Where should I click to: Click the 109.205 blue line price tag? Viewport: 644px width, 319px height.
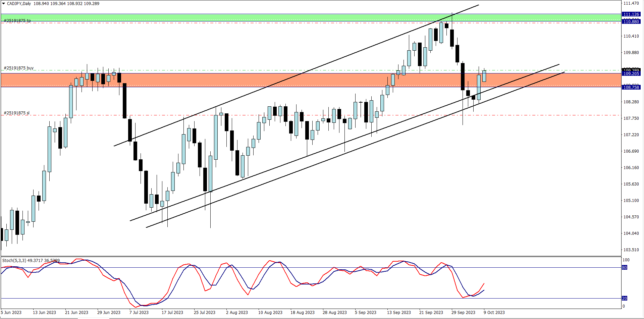631,74
